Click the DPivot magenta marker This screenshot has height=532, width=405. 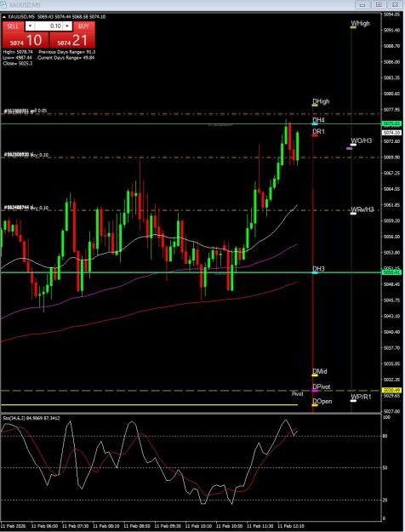pos(315,391)
